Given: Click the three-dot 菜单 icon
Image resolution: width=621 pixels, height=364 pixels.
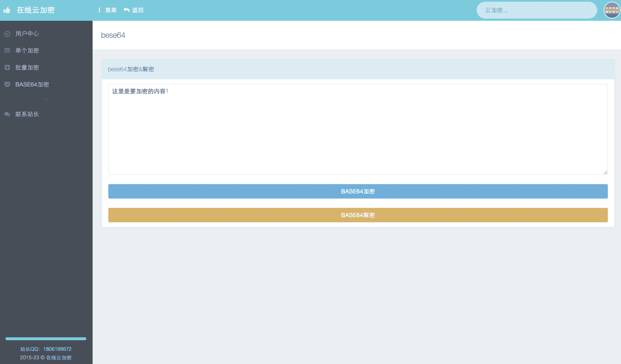Looking at the screenshot, I should [99, 10].
